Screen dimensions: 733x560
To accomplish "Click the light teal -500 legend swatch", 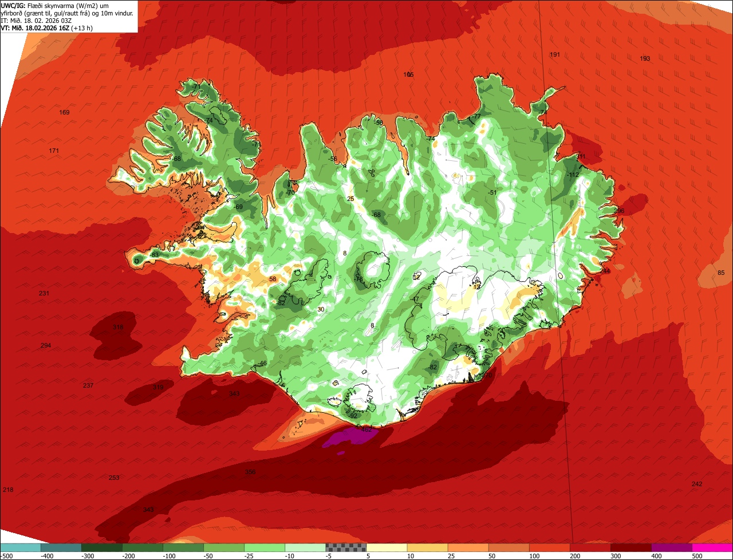I will pyautogui.click(x=21, y=547).
